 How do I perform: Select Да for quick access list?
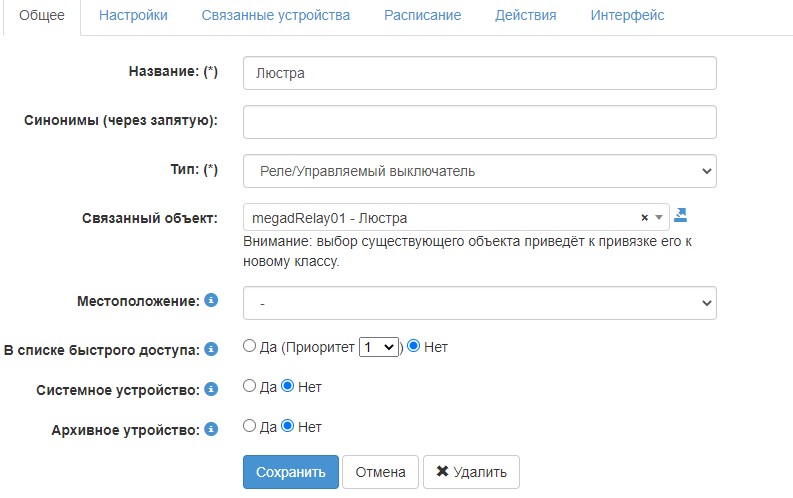tap(250, 347)
